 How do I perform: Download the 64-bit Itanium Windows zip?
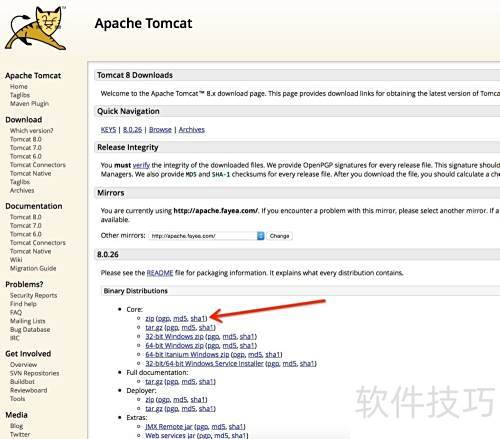pyautogui.click(x=187, y=355)
